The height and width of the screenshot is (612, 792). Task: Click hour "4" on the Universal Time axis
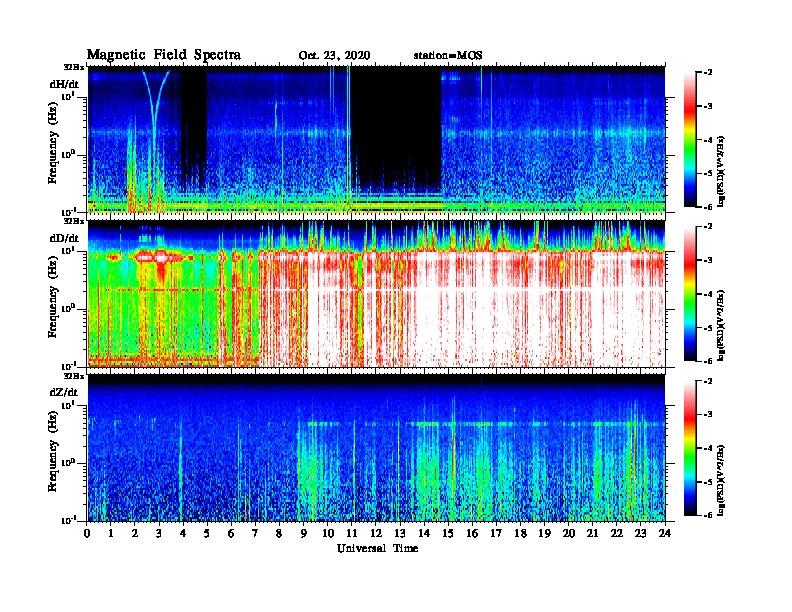click(x=183, y=534)
